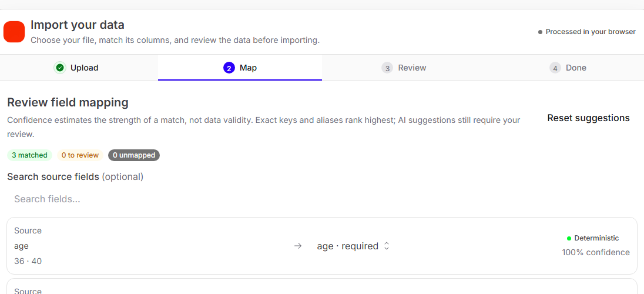This screenshot has height=294, width=644.
Task: Go to the Review step tab
Action: [x=404, y=68]
